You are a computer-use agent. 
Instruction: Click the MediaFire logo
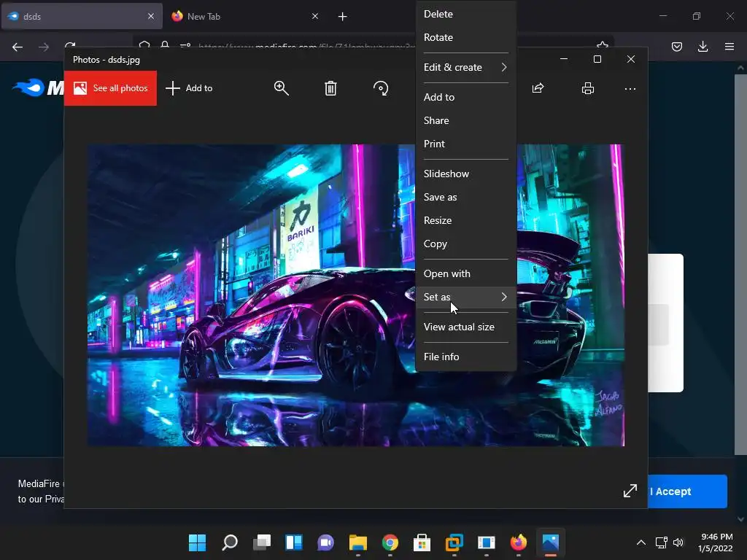[x=38, y=87]
